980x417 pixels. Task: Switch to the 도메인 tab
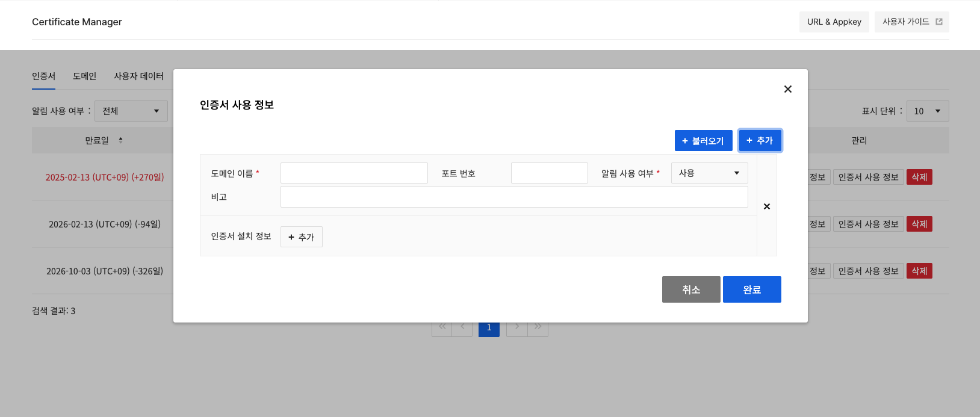click(x=84, y=76)
